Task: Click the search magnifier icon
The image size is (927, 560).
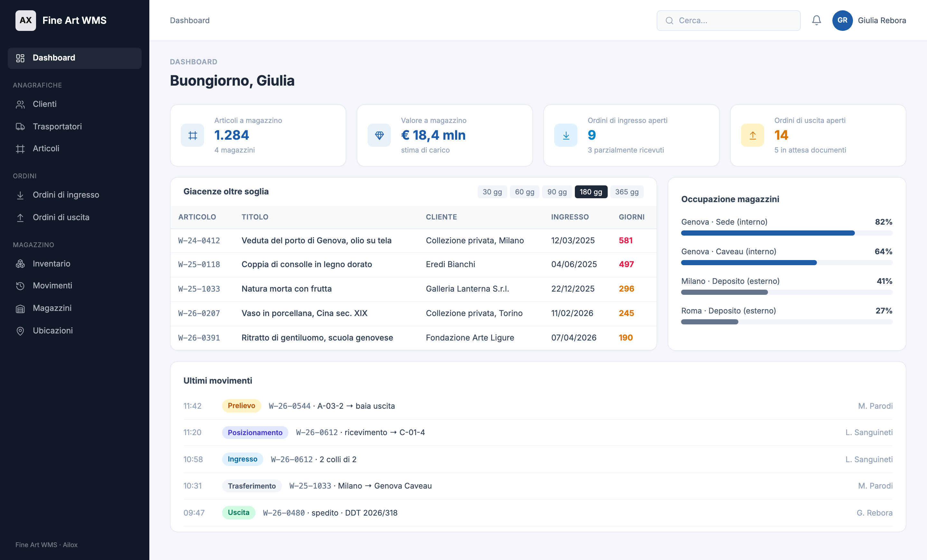Action: (x=669, y=21)
